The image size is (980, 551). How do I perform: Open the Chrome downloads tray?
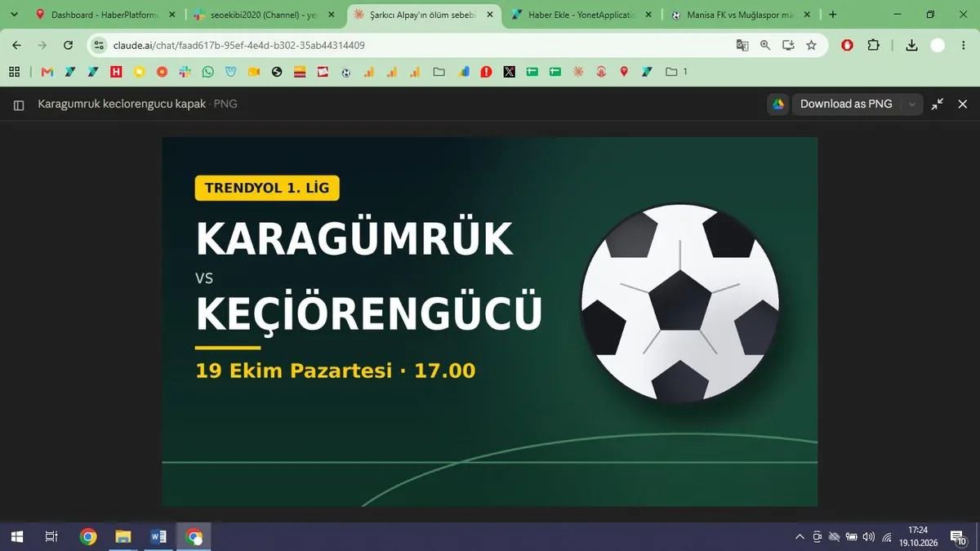(912, 46)
